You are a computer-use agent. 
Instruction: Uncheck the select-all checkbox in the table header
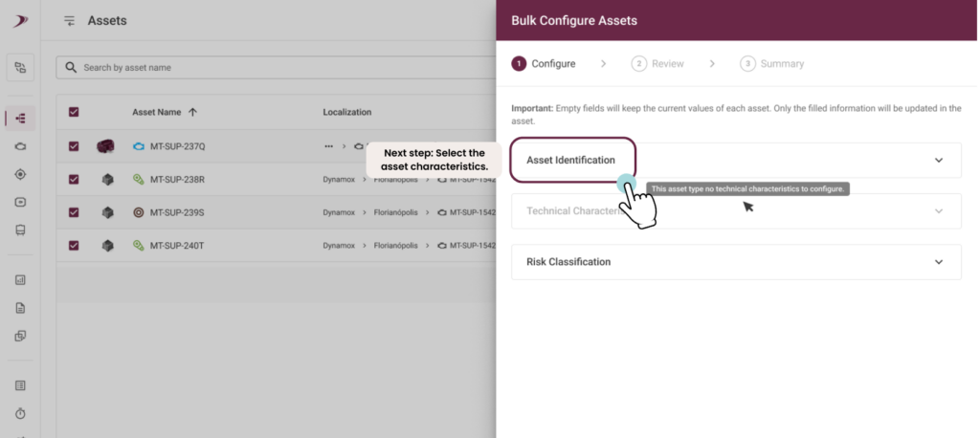[74, 113]
